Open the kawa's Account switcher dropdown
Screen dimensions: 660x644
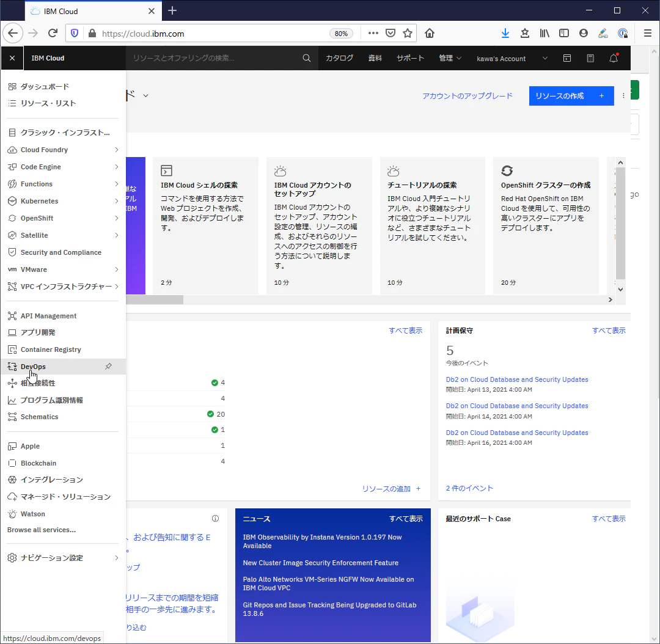tap(512, 59)
